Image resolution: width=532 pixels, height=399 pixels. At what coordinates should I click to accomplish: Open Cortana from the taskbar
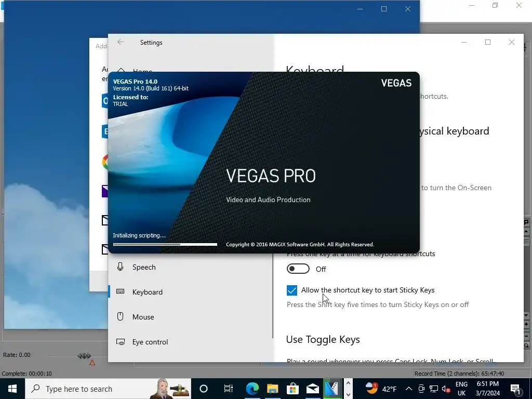click(204, 389)
